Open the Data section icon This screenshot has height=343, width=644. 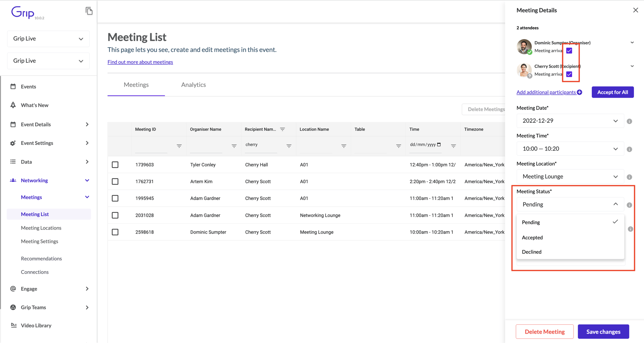[x=13, y=161]
